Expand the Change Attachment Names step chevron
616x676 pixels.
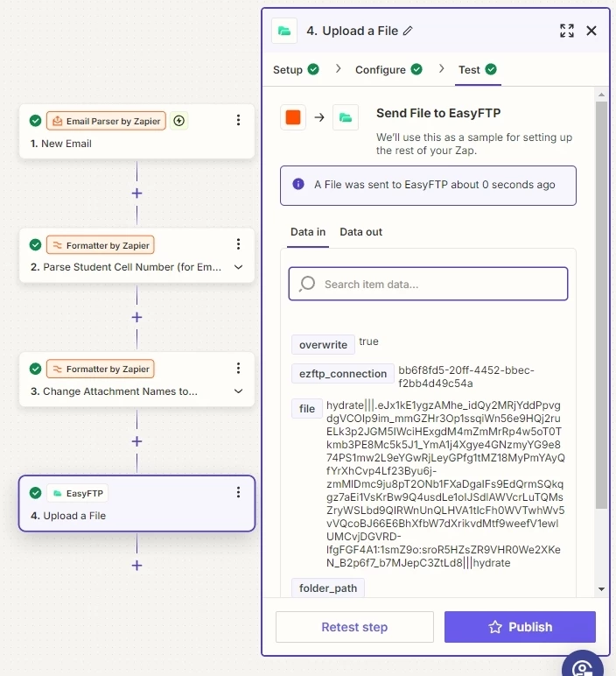coord(238,391)
